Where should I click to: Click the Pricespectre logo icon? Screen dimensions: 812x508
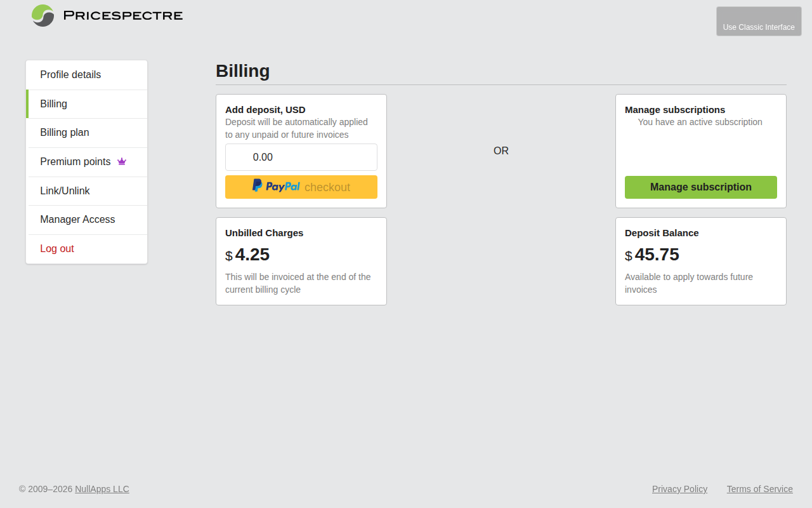pyautogui.click(x=42, y=15)
